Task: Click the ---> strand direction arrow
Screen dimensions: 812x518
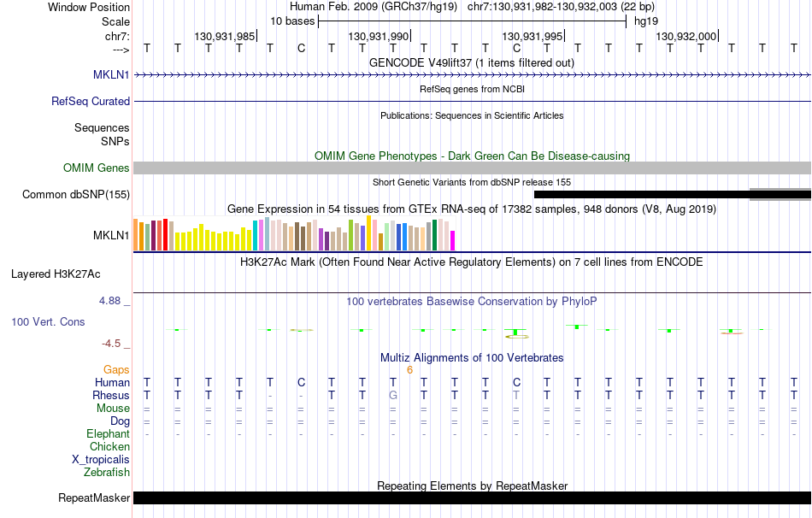Action: click(x=121, y=50)
